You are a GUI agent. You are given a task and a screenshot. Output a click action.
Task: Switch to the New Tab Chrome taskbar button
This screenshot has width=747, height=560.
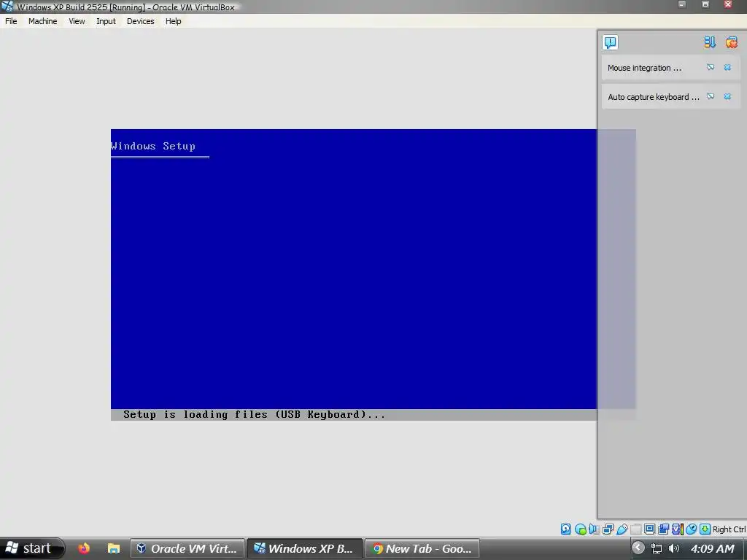click(422, 548)
